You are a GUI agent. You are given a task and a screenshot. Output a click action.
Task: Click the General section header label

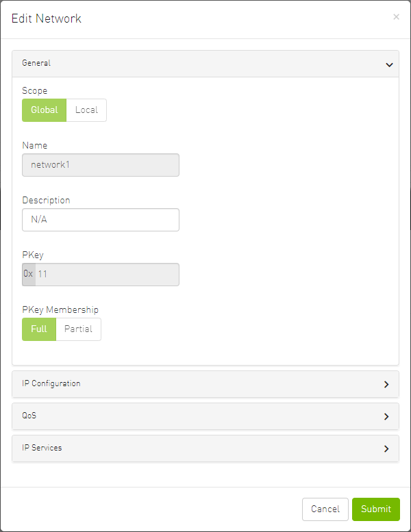pyautogui.click(x=36, y=63)
